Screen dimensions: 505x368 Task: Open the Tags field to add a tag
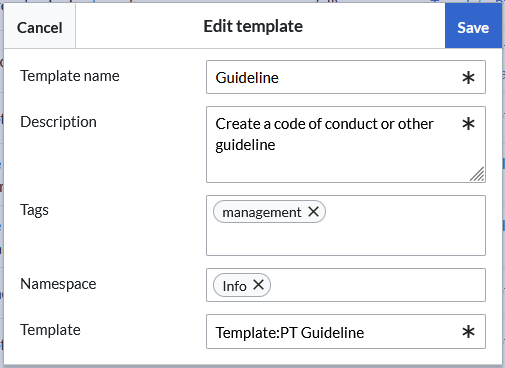346,225
